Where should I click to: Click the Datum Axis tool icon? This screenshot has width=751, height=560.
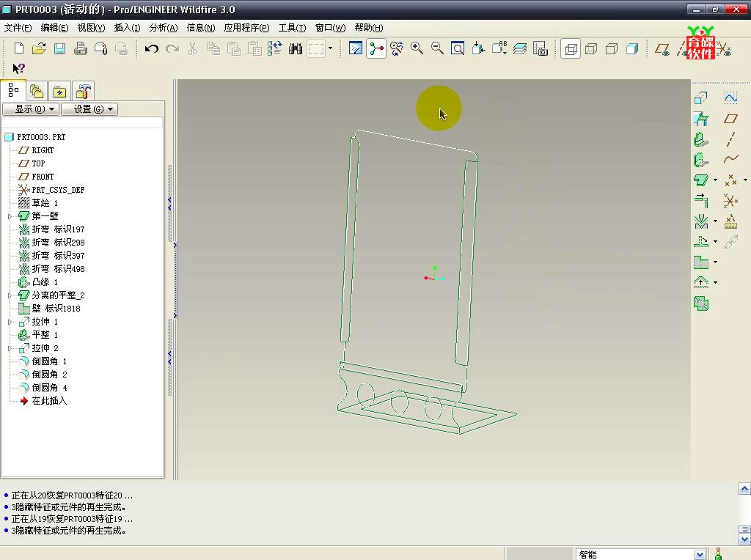731,139
